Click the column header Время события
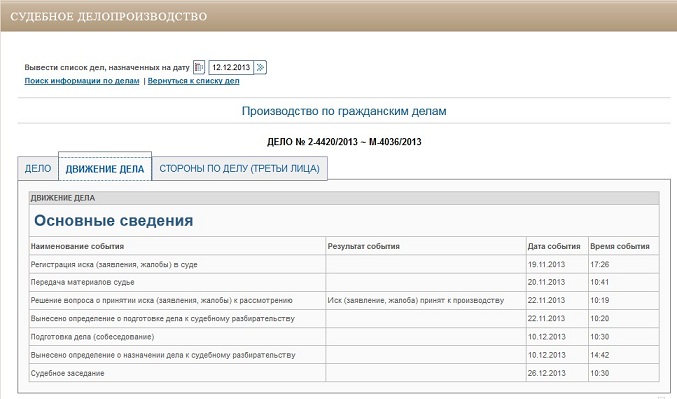677x399 pixels. tap(620, 246)
